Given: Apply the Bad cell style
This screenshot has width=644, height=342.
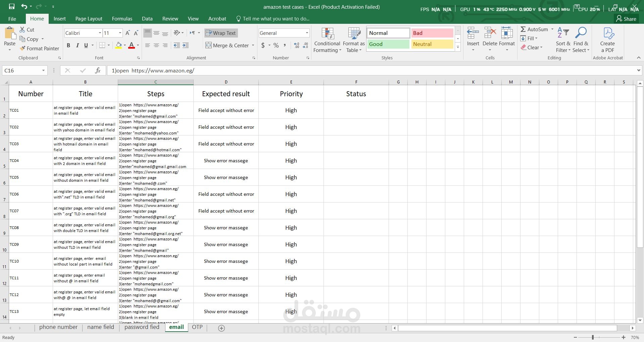Looking at the screenshot, I should click(432, 33).
